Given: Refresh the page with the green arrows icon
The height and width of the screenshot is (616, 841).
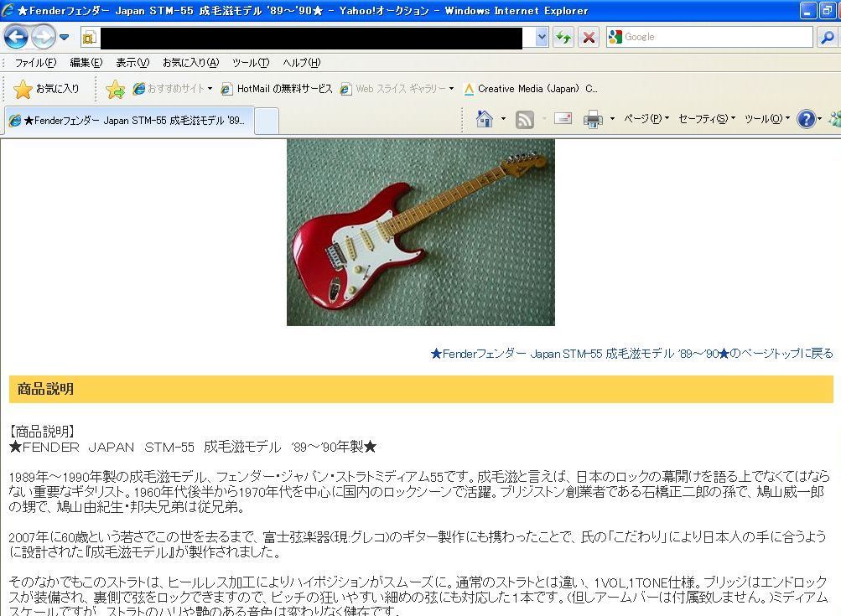Looking at the screenshot, I should pos(563,37).
